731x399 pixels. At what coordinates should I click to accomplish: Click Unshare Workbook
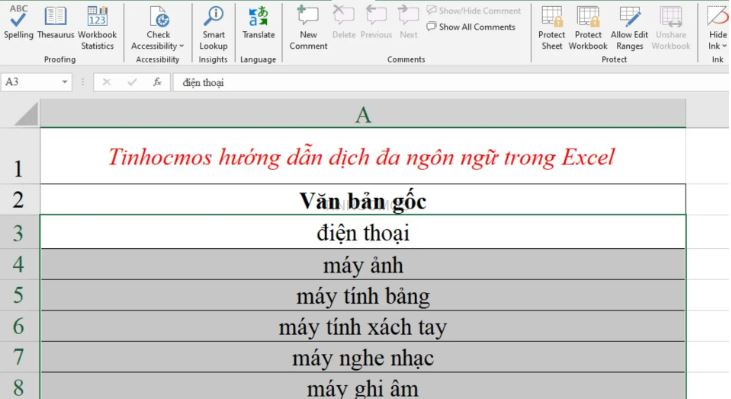670,28
